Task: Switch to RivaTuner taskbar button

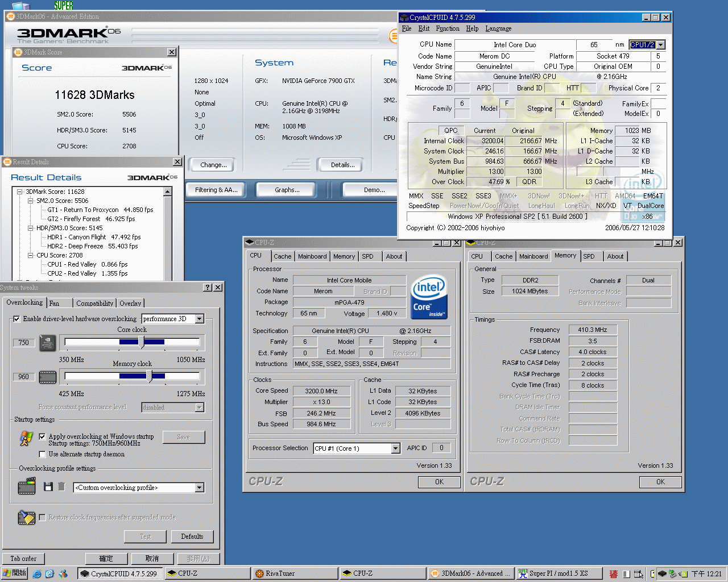Action: coord(295,573)
